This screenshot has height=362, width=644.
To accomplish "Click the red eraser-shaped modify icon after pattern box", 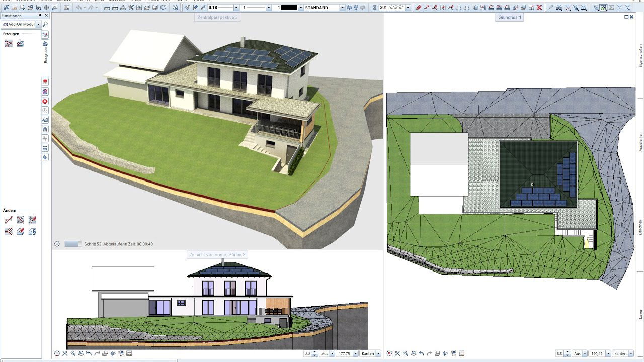I will click(x=419, y=8).
